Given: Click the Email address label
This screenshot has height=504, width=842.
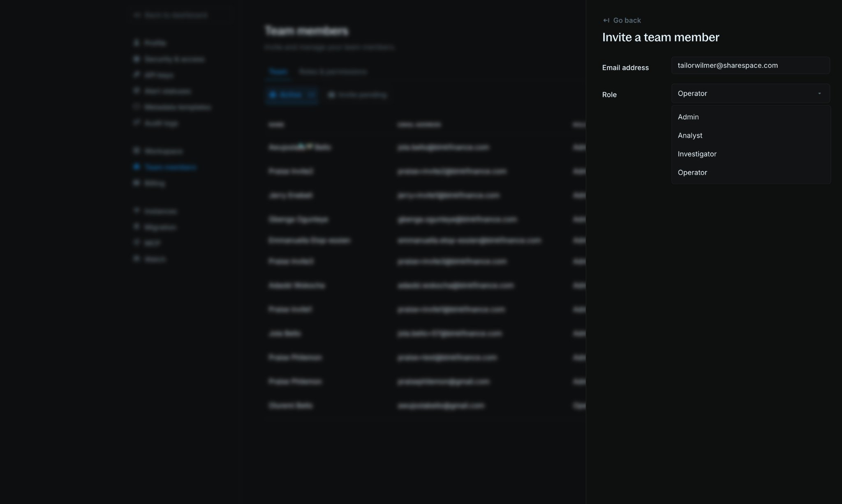Looking at the screenshot, I should tap(625, 68).
